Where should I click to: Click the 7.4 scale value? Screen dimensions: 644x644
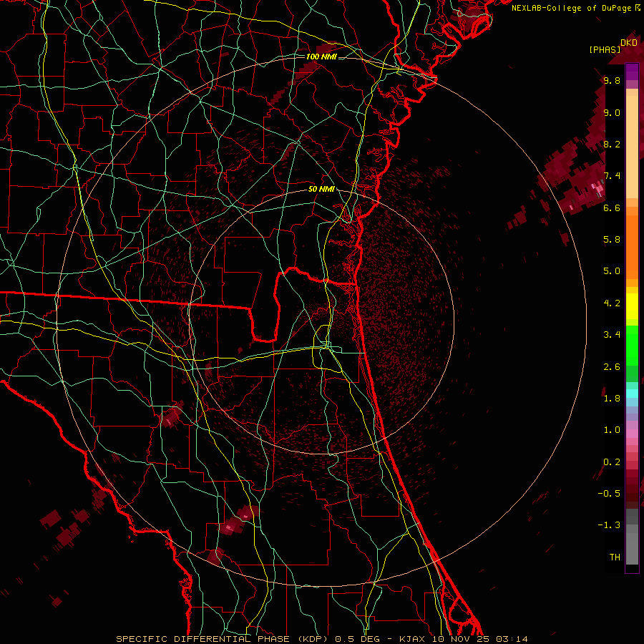click(x=612, y=176)
